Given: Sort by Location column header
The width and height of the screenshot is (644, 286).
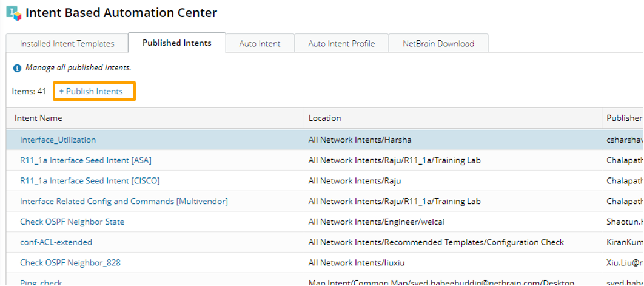Looking at the screenshot, I should [325, 118].
